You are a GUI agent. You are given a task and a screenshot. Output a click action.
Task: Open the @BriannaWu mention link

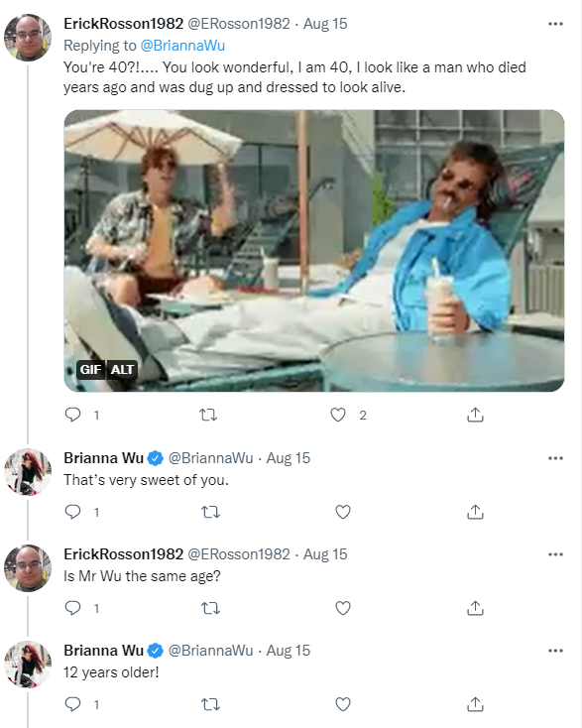(182, 46)
